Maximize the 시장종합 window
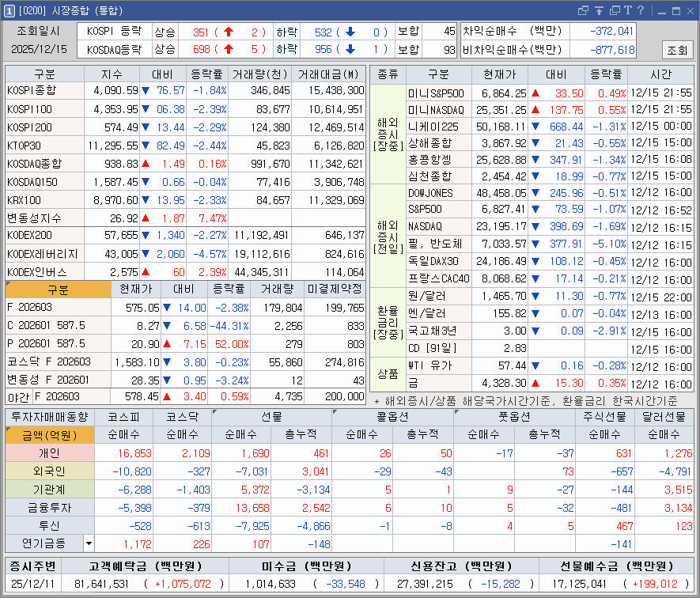 click(x=676, y=11)
